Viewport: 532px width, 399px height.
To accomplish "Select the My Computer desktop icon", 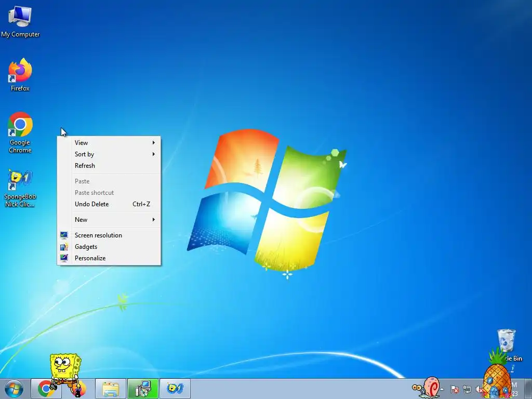I will tap(20, 21).
